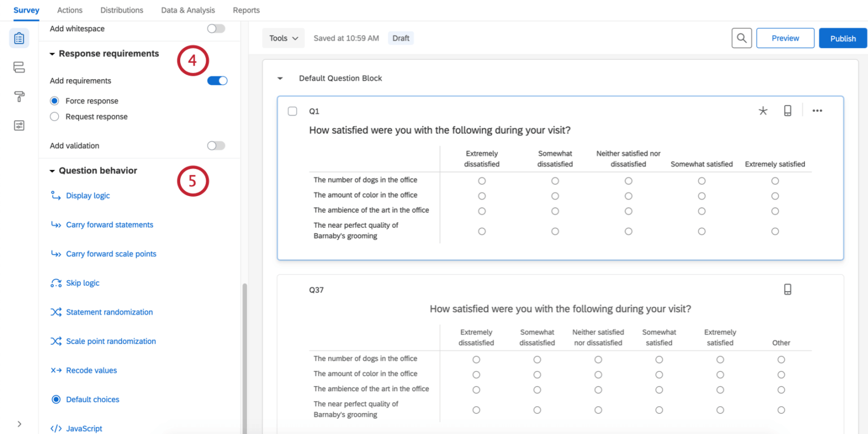Open the Carry forward statements link
The width and height of the screenshot is (868, 434).
click(108, 224)
